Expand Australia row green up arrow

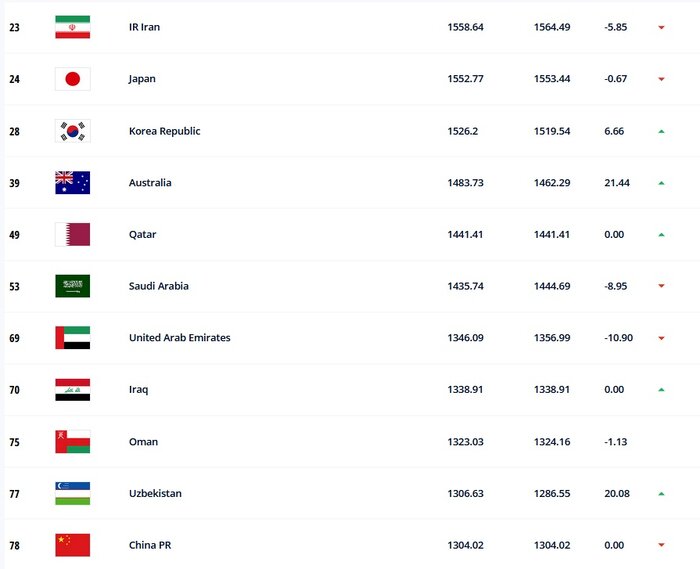pyautogui.click(x=661, y=183)
